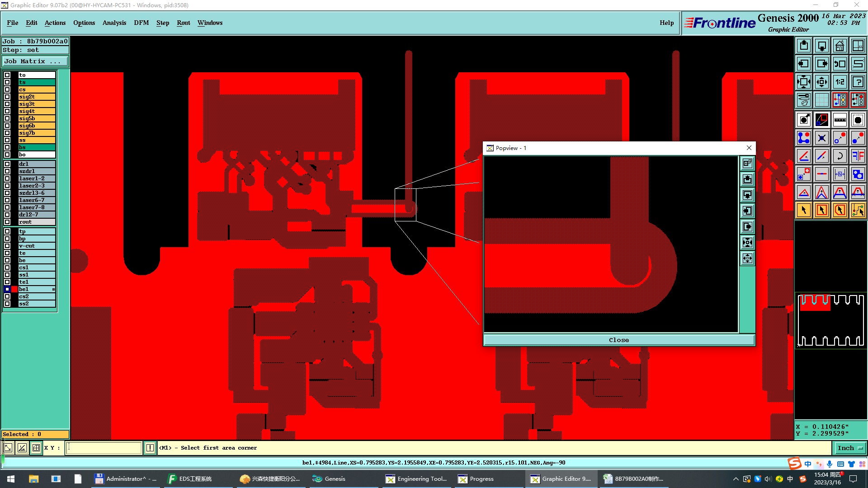This screenshot has width=868, height=488.
Task: Click the rotate feature icon
Action: point(840,156)
